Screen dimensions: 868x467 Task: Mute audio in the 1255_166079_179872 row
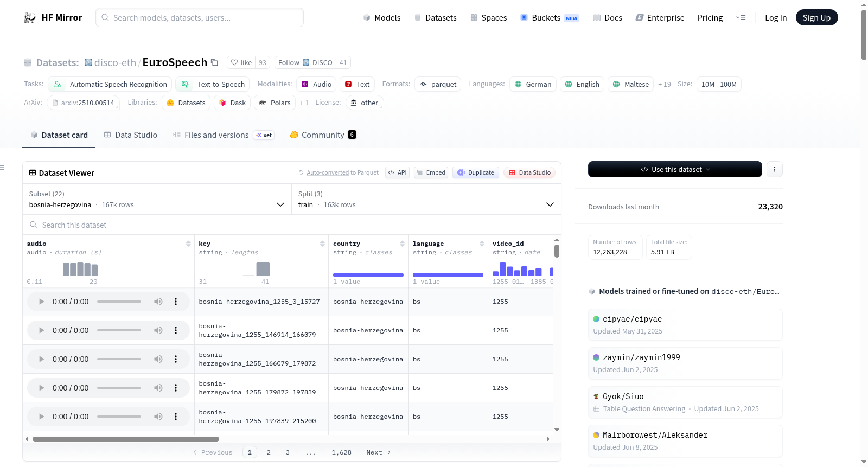coord(158,359)
